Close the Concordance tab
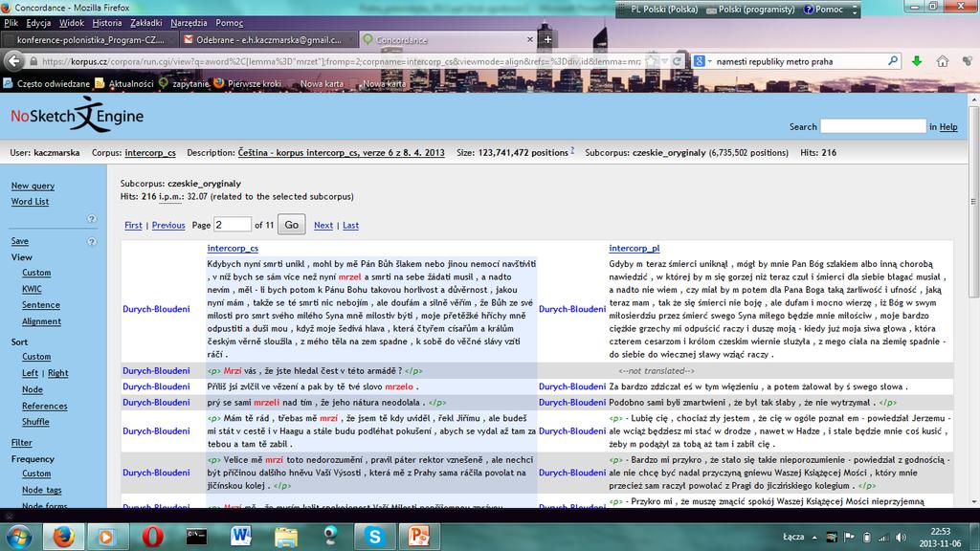 point(530,39)
